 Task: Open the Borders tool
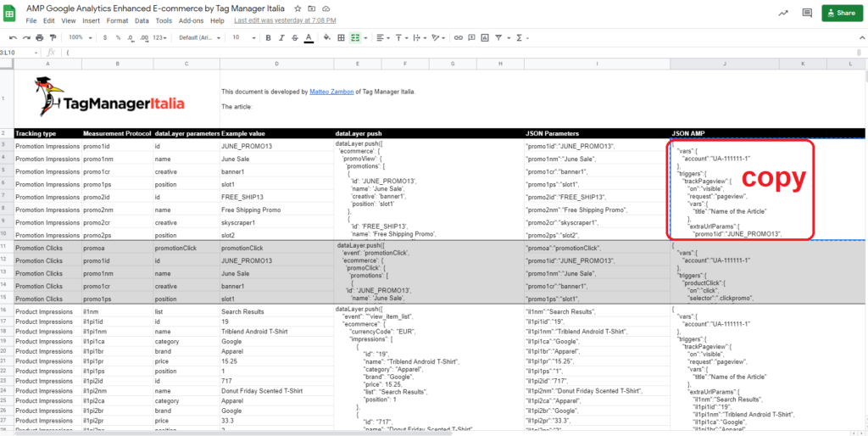click(341, 37)
